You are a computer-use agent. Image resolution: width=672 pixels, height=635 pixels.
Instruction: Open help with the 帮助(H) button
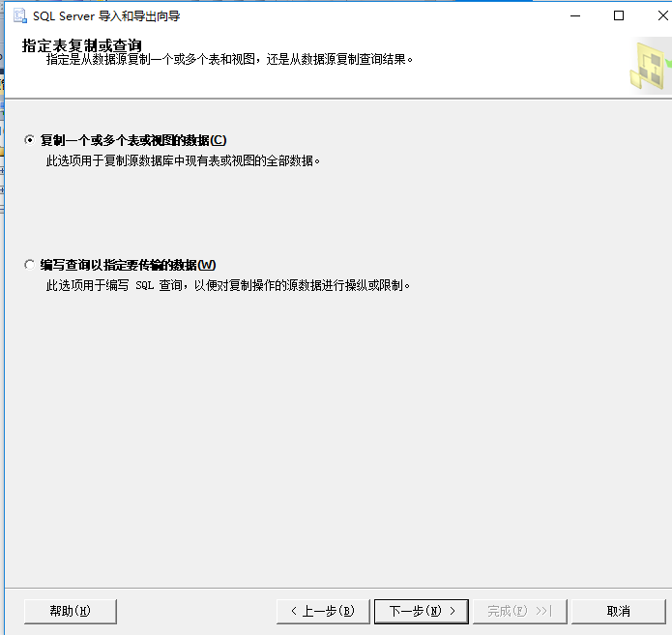point(71,611)
